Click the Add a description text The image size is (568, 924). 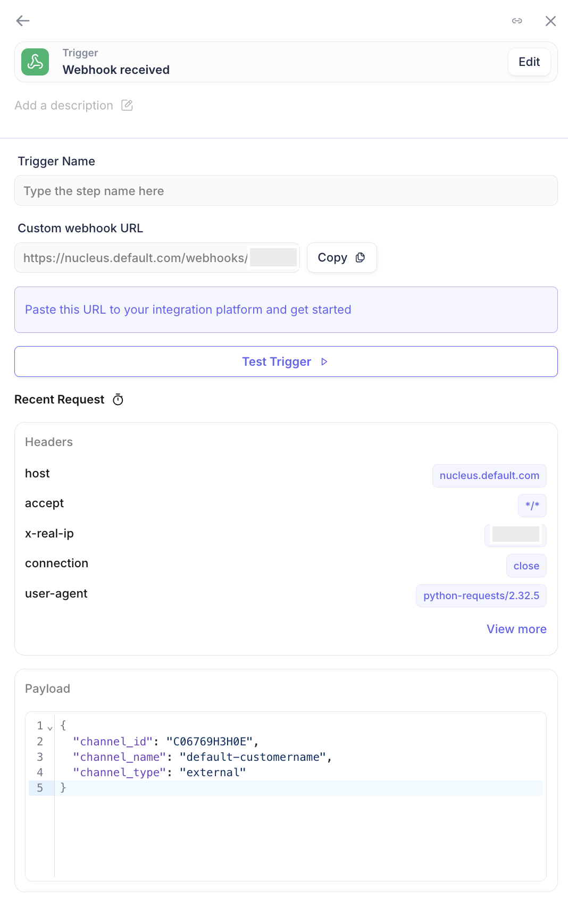click(x=64, y=105)
